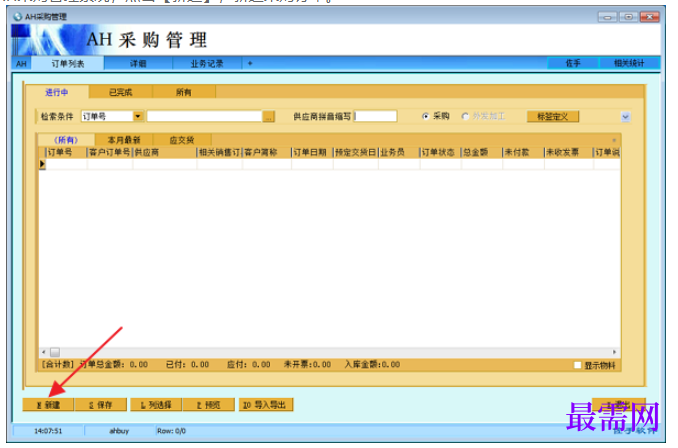Click the 订单日期 column header
678x448 pixels.
click(x=312, y=152)
